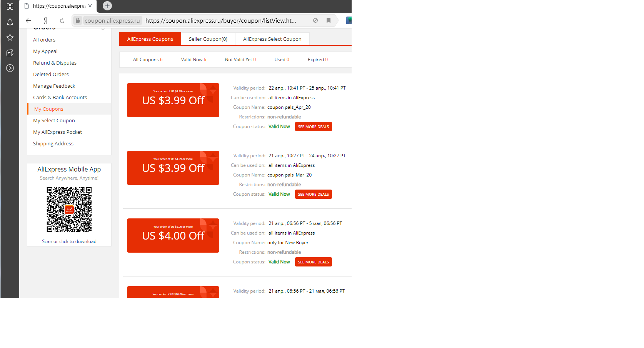
Task: Focus the address bar URL field
Action: coord(221,20)
